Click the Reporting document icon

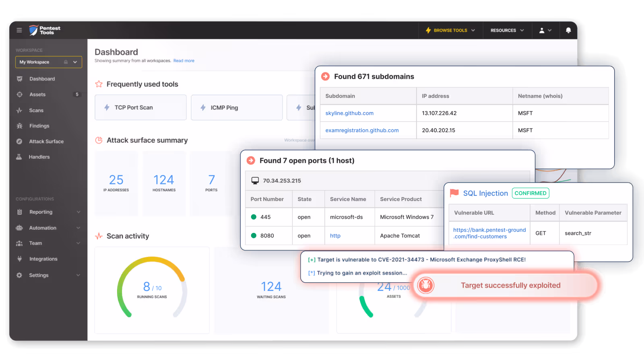(19, 212)
